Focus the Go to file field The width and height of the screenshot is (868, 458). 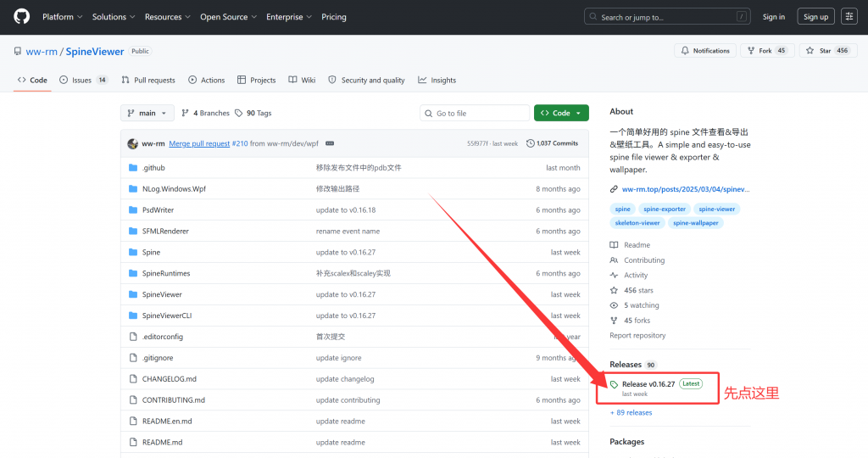475,113
